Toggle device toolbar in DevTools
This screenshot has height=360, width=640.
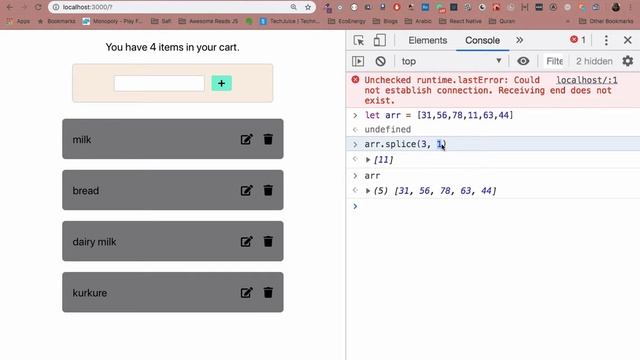pos(380,40)
